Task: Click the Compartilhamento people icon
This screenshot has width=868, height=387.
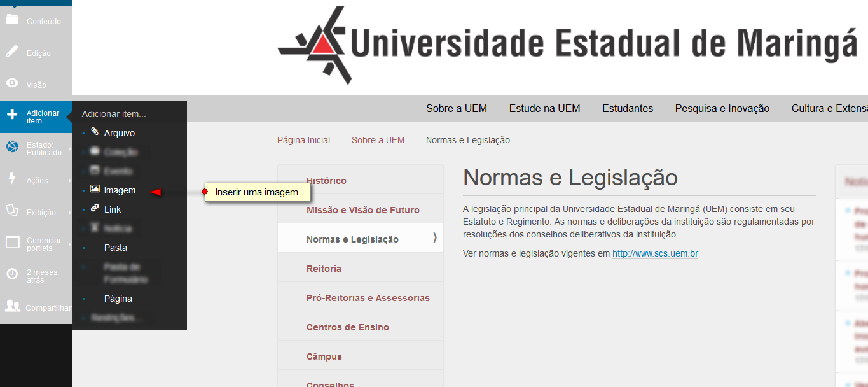Action: click(13, 306)
